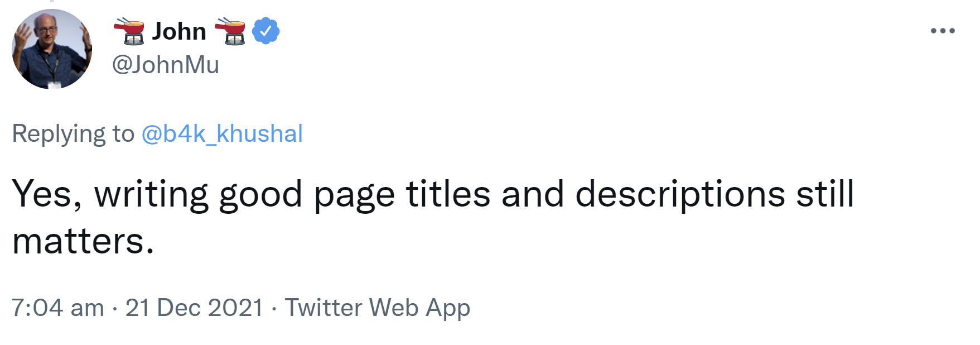Select the Twitter Web App source label

[378, 308]
